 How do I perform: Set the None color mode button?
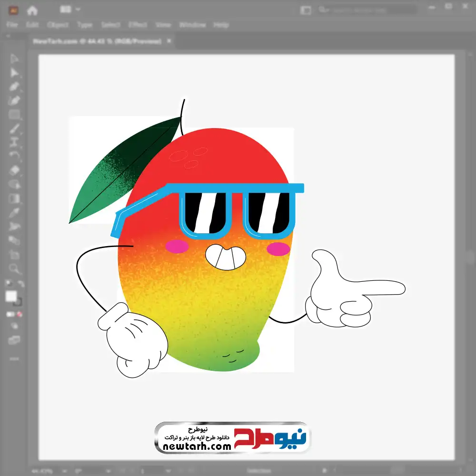click(x=20, y=314)
